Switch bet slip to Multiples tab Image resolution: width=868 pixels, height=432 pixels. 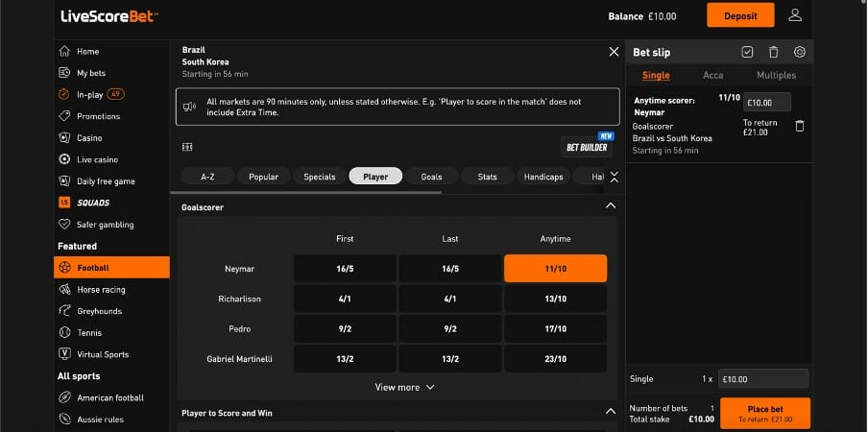coord(776,75)
